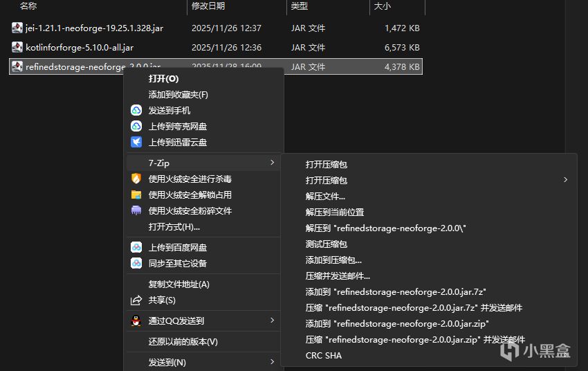Click the 2025/11/26 12:36 date cell

click(226, 48)
